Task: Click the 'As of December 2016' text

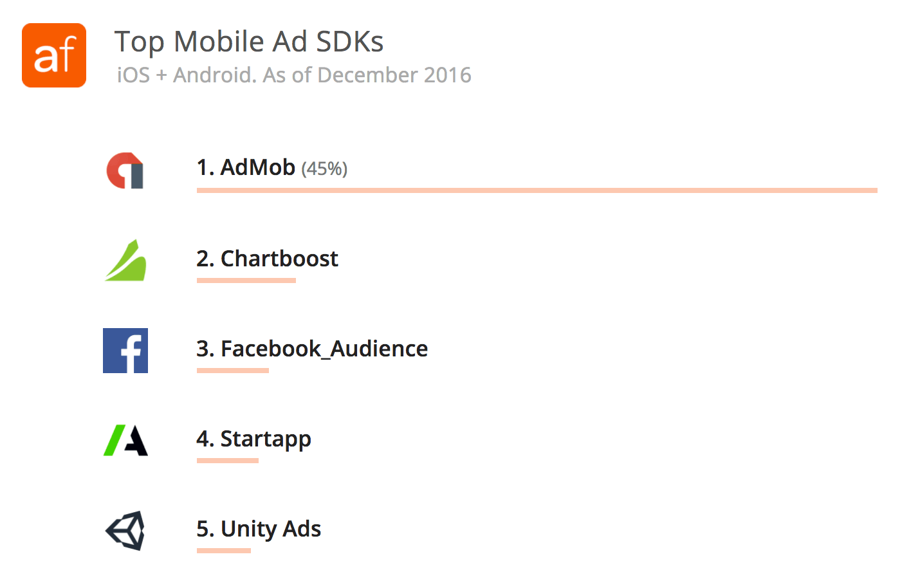Action: coord(367,75)
